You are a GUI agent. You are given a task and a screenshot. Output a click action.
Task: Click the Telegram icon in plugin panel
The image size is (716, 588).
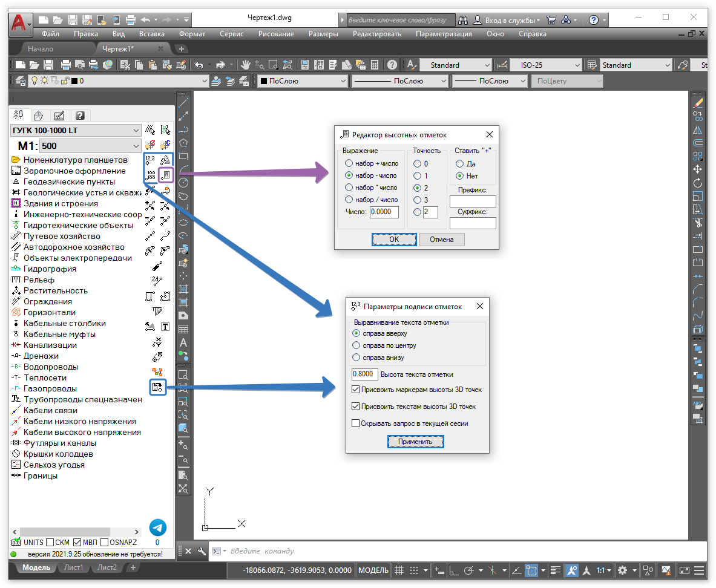[x=158, y=528]
